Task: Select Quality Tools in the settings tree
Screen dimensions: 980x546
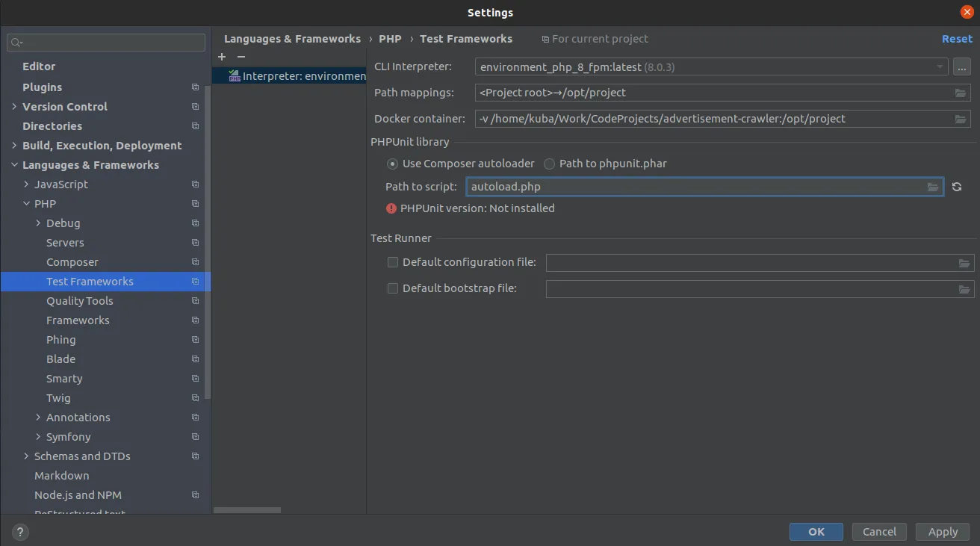Action: (x=80, y=301)
